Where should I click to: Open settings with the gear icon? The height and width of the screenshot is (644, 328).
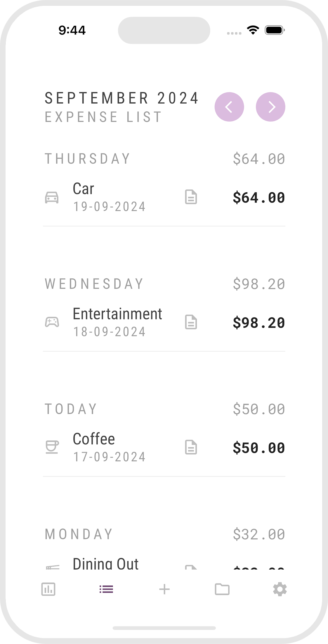pyautogui.click(x=280, y=589)
